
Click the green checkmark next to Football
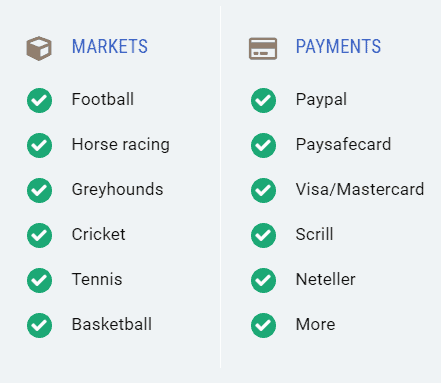39,100
